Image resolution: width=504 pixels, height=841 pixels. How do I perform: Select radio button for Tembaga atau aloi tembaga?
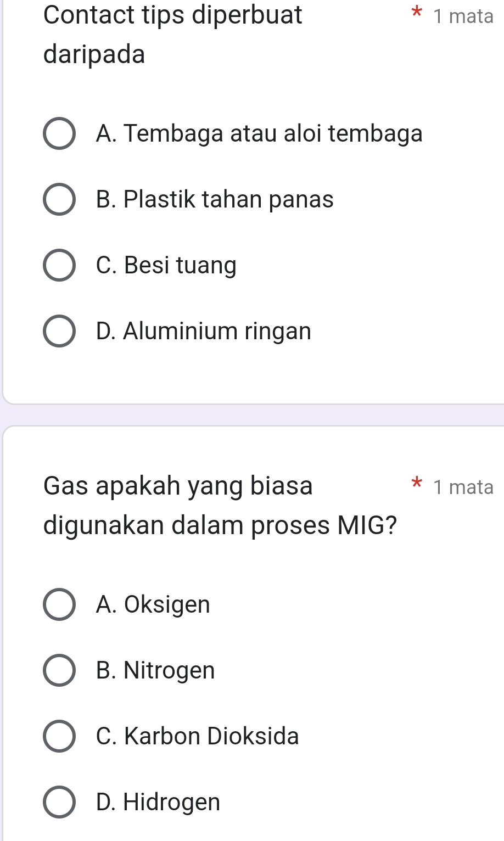pos(59,133)
